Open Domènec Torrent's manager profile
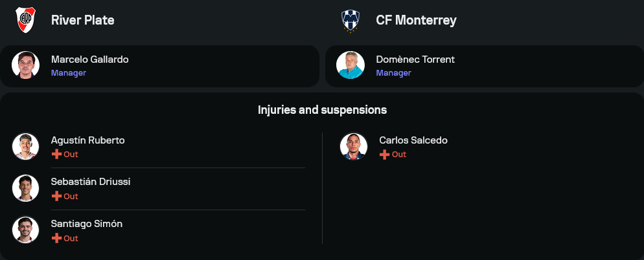 415,60
